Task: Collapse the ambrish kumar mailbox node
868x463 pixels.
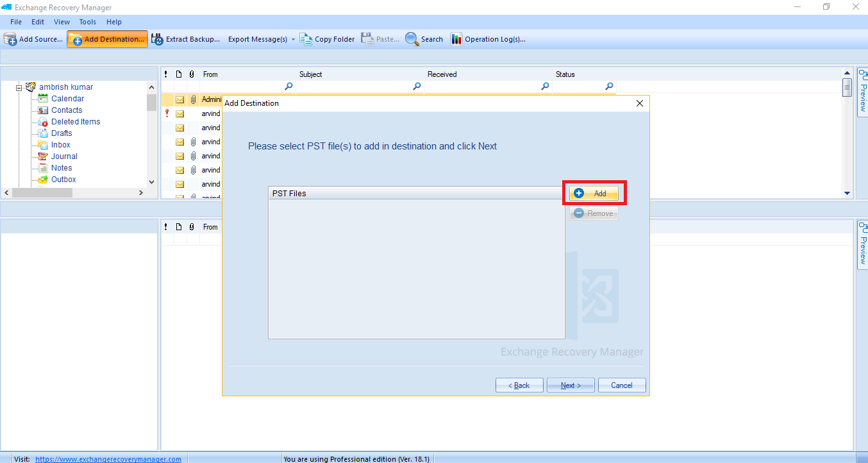Action: [20, 87]
